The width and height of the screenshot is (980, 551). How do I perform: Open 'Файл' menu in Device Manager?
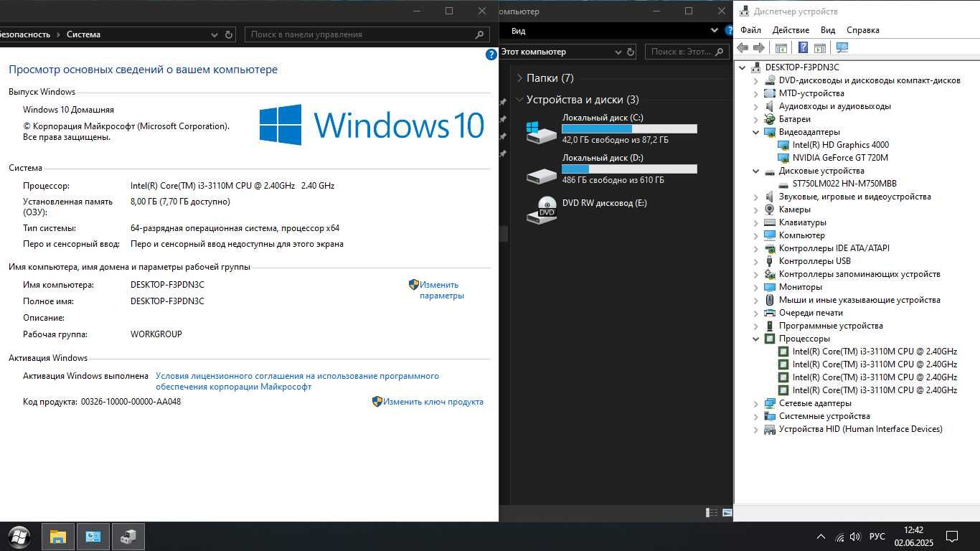click(x=750, y=30)
